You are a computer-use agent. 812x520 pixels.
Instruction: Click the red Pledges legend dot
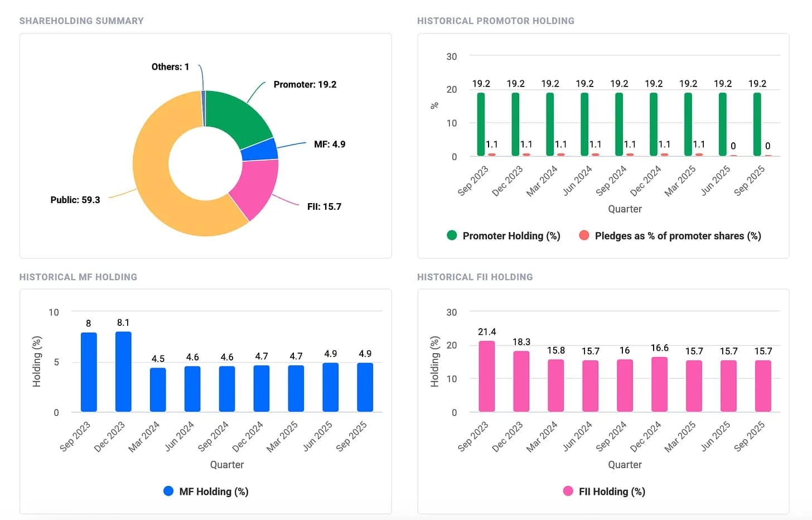pyautogui.click(x=584, y=235)
